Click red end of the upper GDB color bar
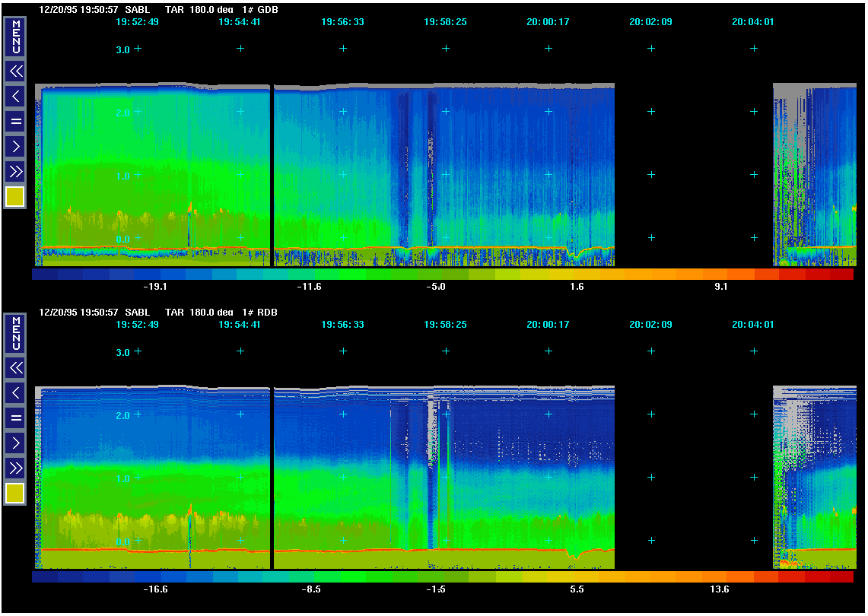868x616 pixels. point(841,275)
